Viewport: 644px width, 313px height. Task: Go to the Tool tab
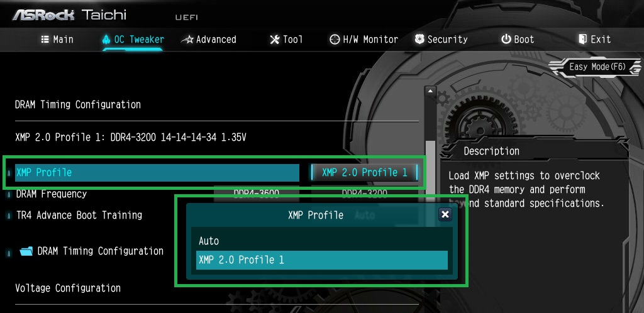(286, 40)
